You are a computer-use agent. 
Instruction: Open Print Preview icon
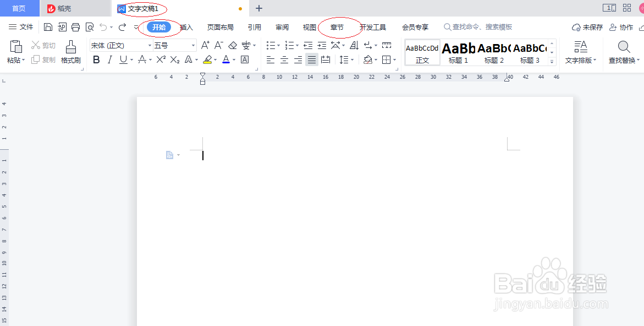coord(90,27)
